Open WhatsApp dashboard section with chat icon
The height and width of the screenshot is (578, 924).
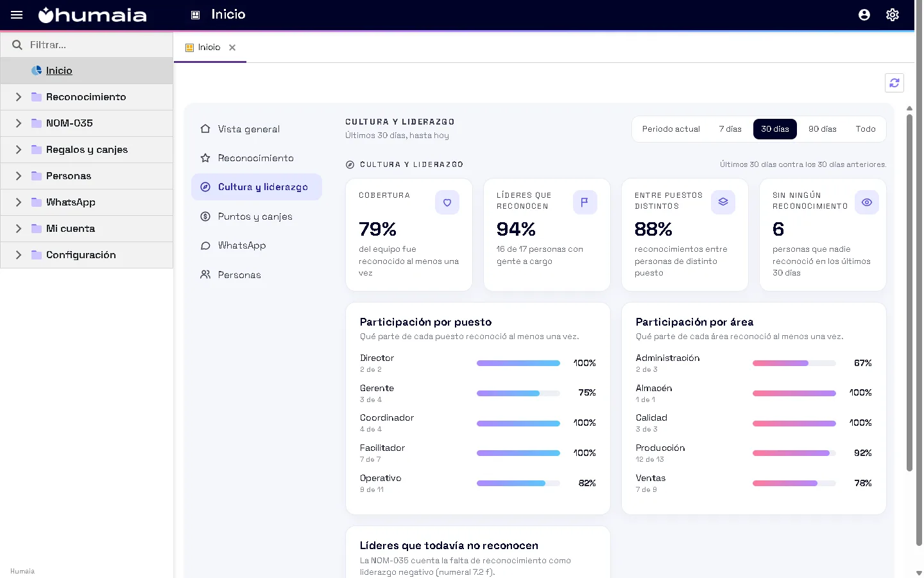[x=257, y=245]
